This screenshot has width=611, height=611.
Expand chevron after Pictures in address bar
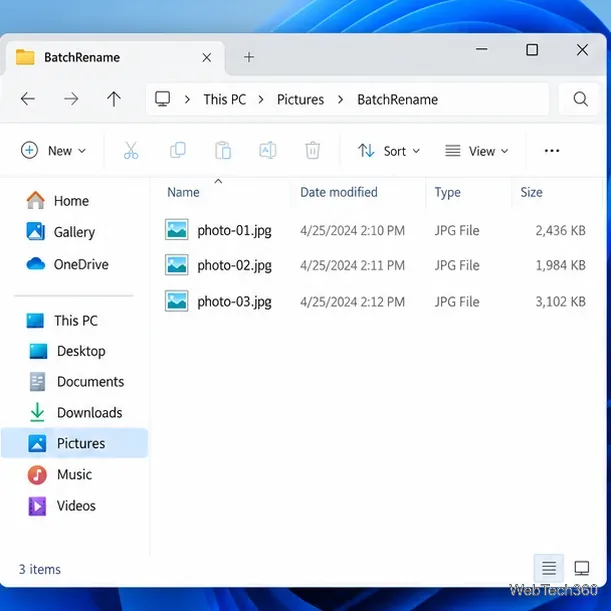(341, 99)
